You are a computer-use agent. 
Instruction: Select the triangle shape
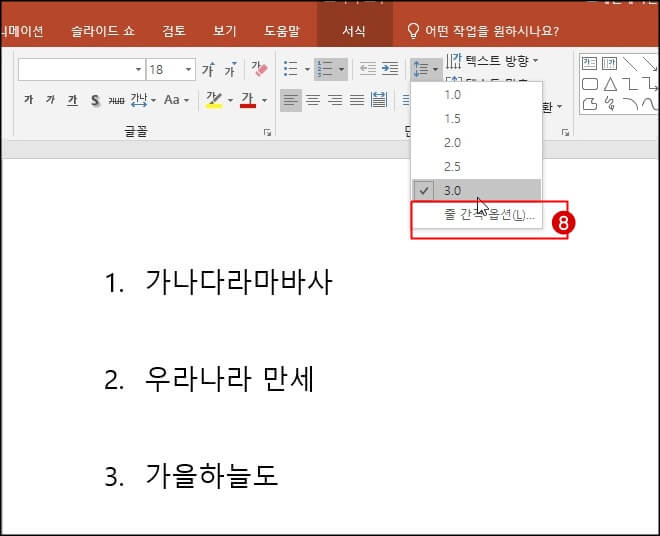pyautogui.click(x=610, y=84)
